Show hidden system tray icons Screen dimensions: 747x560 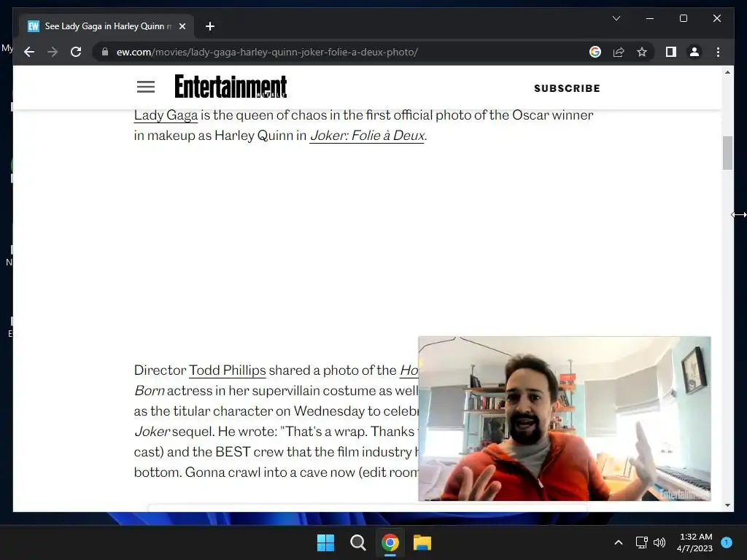(619, 542)
